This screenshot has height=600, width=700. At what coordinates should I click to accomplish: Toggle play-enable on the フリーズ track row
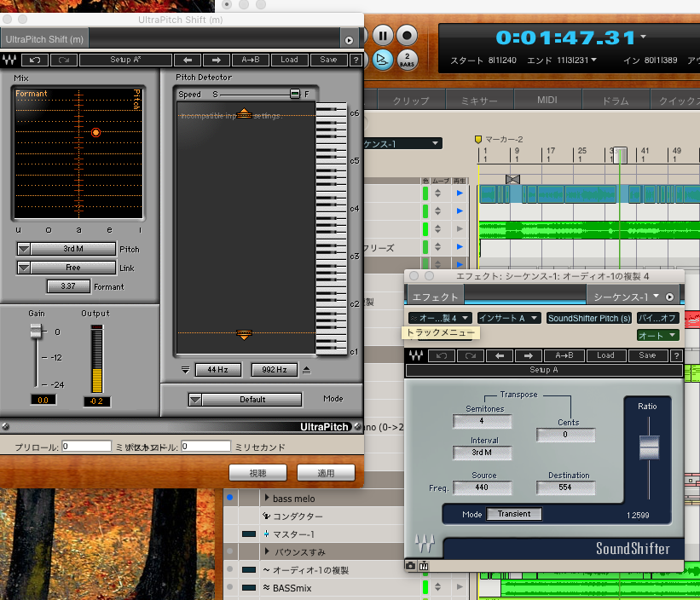coord(460,246)
